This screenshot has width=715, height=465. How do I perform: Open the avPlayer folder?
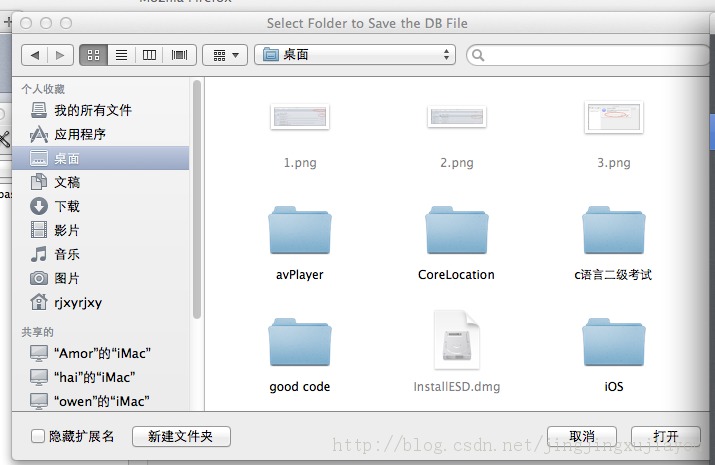coord(299,231)
